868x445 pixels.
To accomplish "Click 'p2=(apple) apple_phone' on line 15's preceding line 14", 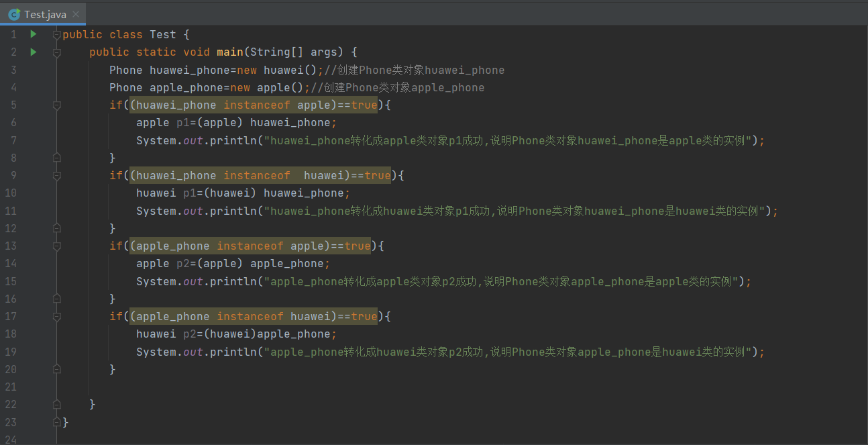I will (x=250, y=264).
